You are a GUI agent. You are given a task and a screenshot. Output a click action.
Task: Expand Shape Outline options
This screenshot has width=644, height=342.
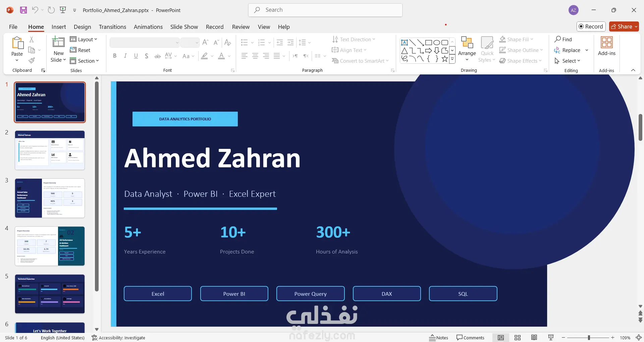521,50
